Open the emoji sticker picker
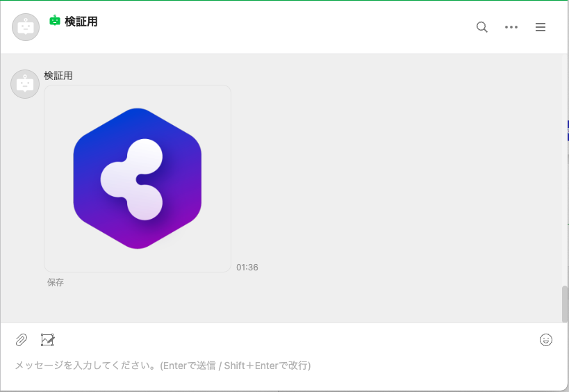Image resolution: width=569 pixels, height=392 pixels. 546,340
